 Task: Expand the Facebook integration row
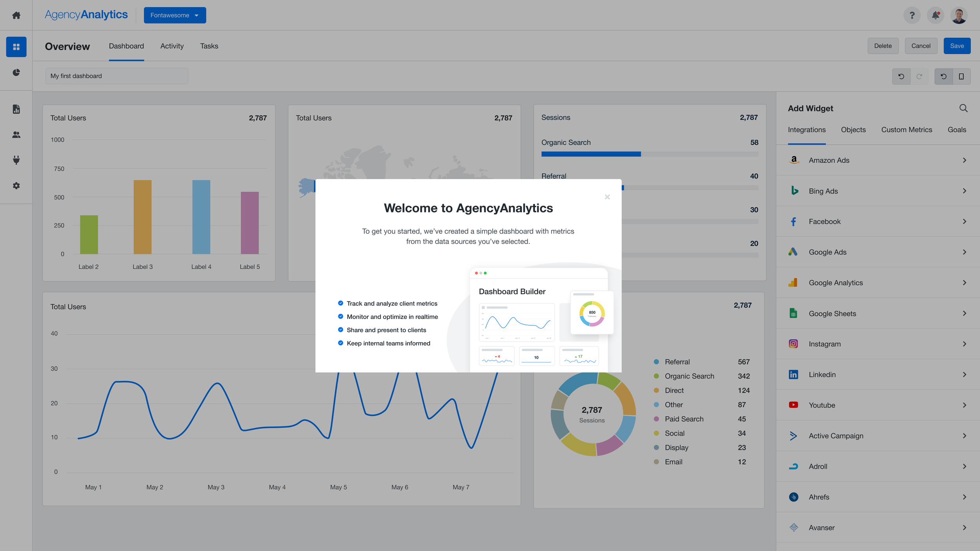coord(878,221)
